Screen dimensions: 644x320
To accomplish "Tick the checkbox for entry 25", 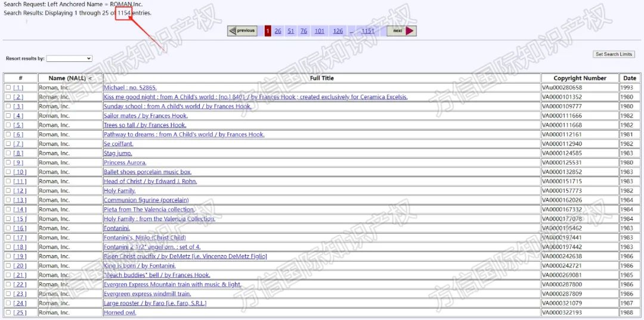I will pyautogui.click(x=8, y=313).
